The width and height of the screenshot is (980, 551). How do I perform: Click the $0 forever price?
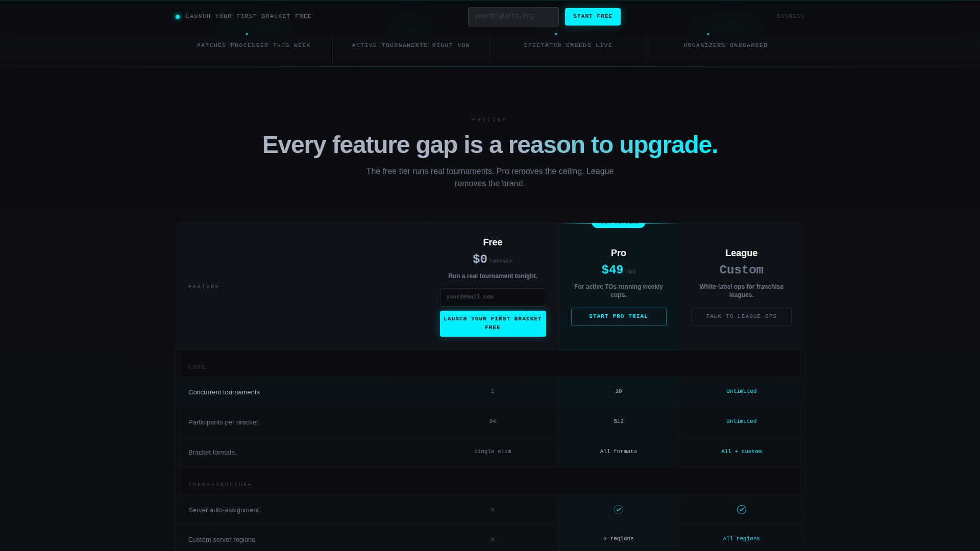coord(493,259)
